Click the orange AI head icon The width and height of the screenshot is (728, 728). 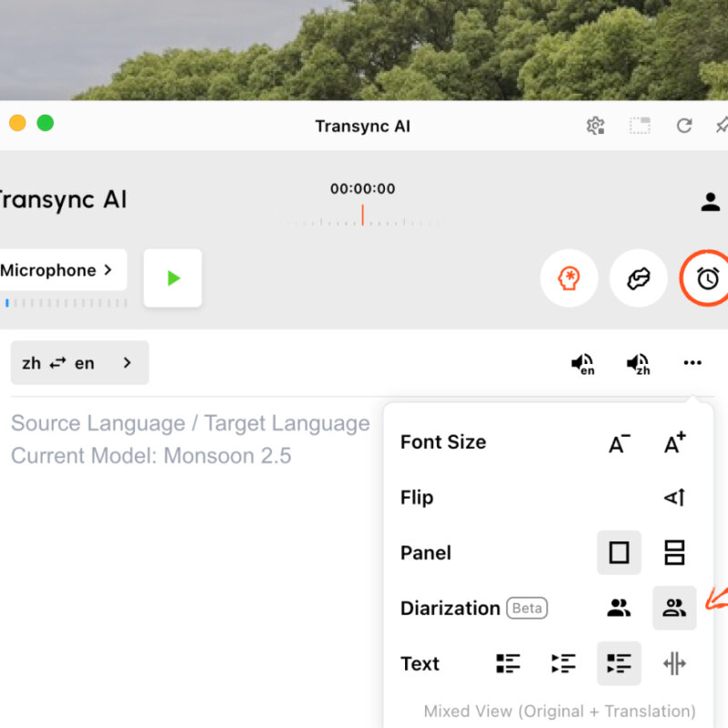[569, 278]
